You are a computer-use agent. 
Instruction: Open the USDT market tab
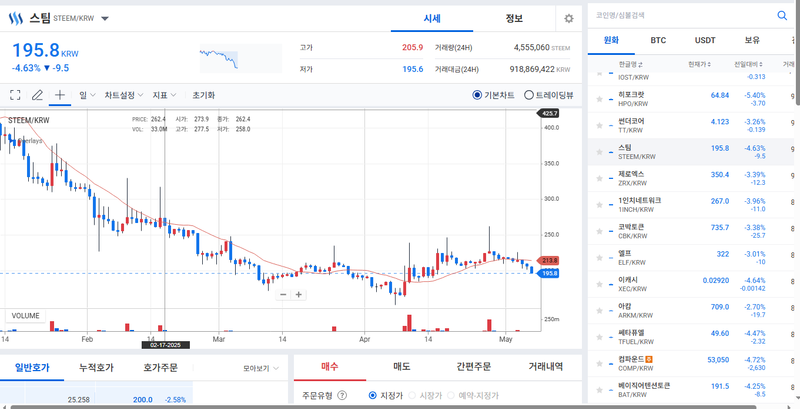[705, 40]
